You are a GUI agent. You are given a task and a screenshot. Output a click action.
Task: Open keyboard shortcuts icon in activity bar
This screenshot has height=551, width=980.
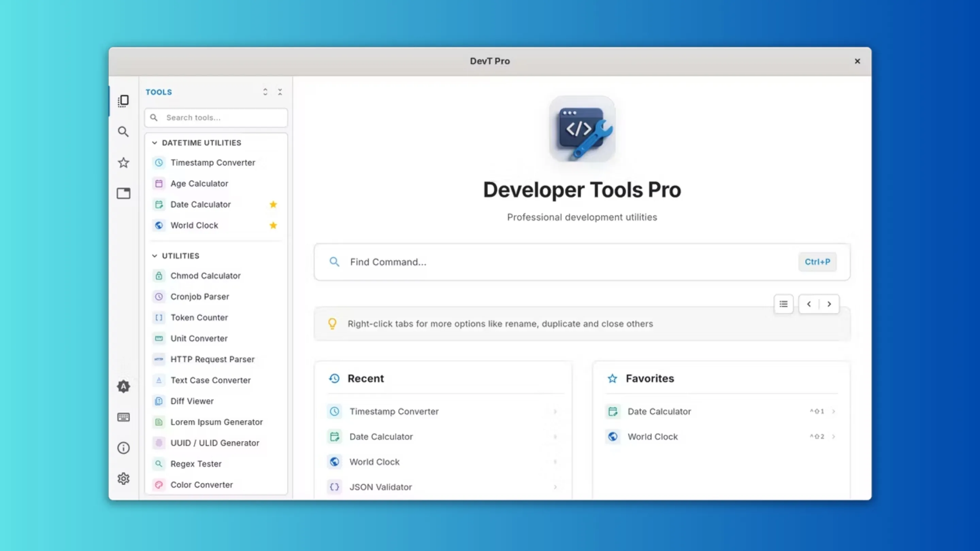tap(123, 417)
